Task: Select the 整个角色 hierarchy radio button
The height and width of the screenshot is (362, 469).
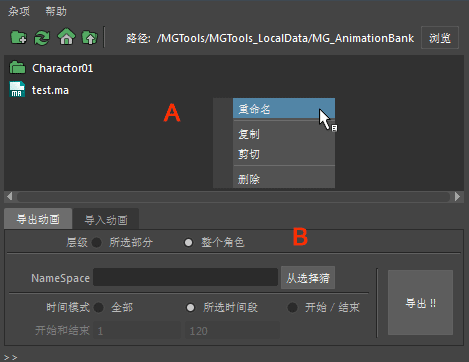Action: click(x=188, y=242)
